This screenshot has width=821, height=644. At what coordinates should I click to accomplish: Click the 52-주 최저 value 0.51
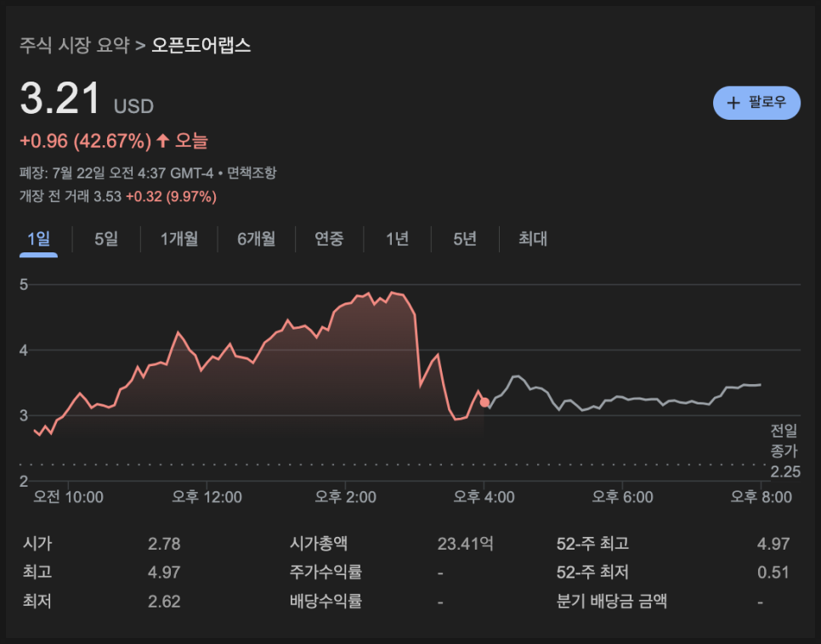point(773,573)
